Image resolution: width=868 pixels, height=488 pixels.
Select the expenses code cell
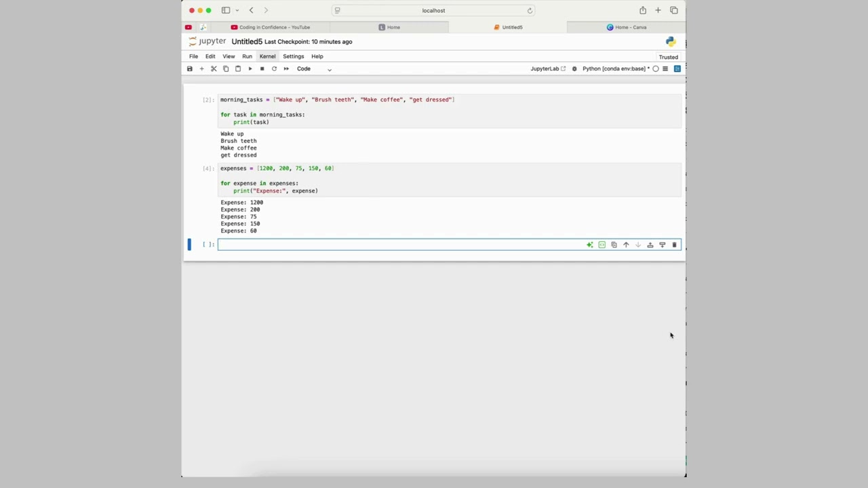449,180
